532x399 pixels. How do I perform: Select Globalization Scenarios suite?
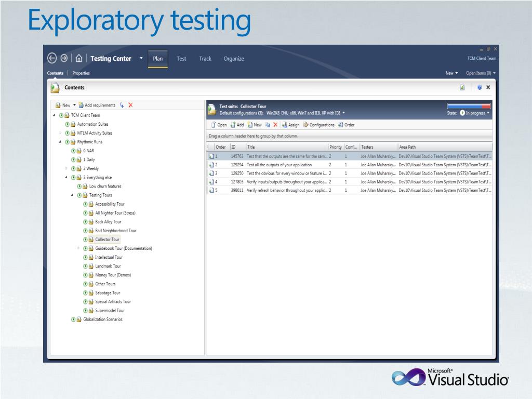point(103,320)
